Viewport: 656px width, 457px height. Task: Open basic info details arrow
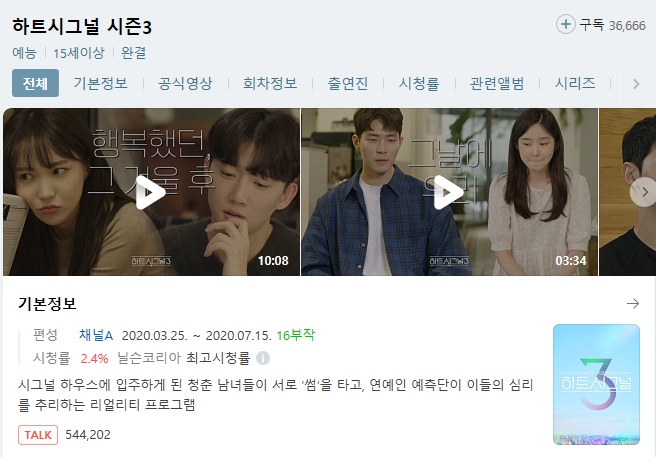pyautogui.click(x=633, y=303)
